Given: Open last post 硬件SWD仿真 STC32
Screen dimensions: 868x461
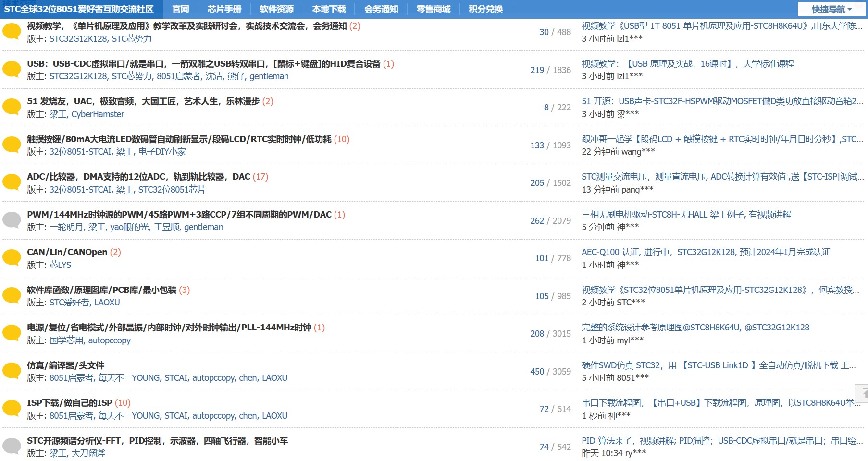Looking at the screenshot, I should (719, 365).
